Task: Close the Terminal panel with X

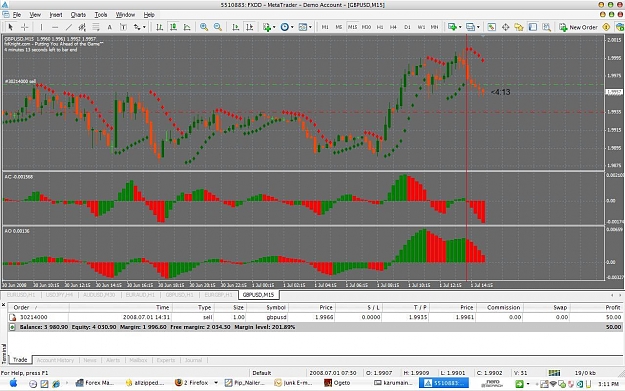Action: 4,305
